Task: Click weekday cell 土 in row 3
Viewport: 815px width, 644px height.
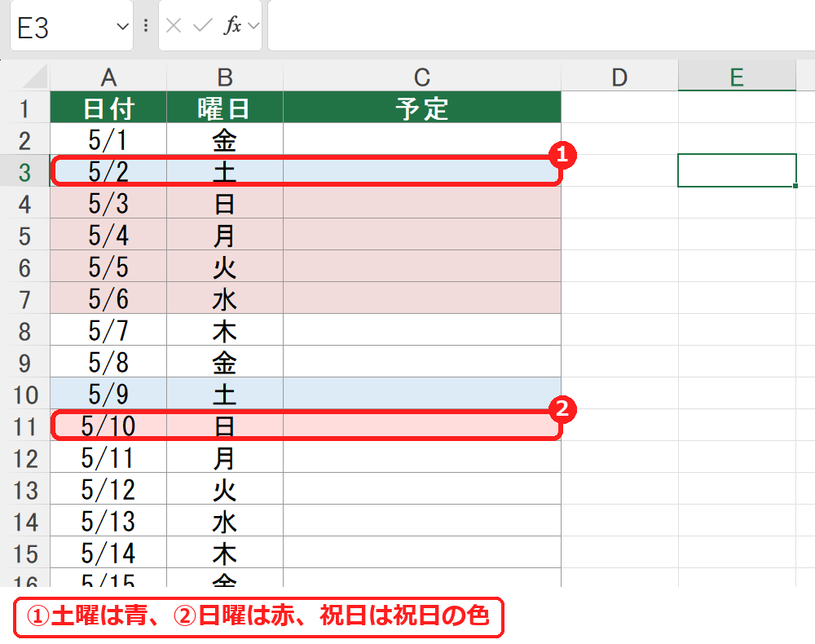Action: [225, 171]
